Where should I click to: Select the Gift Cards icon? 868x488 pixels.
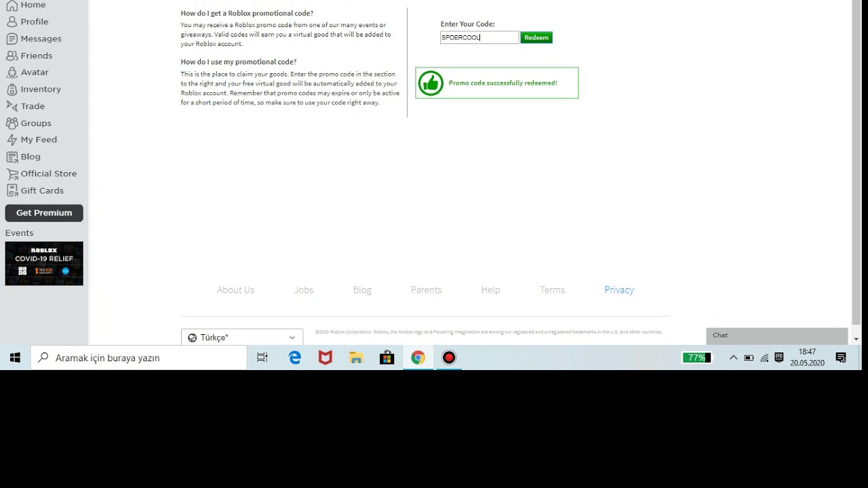[12, 190]
